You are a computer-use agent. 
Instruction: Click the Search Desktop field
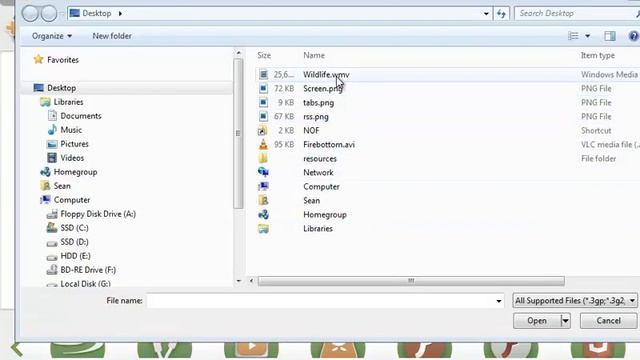[576, 13]
